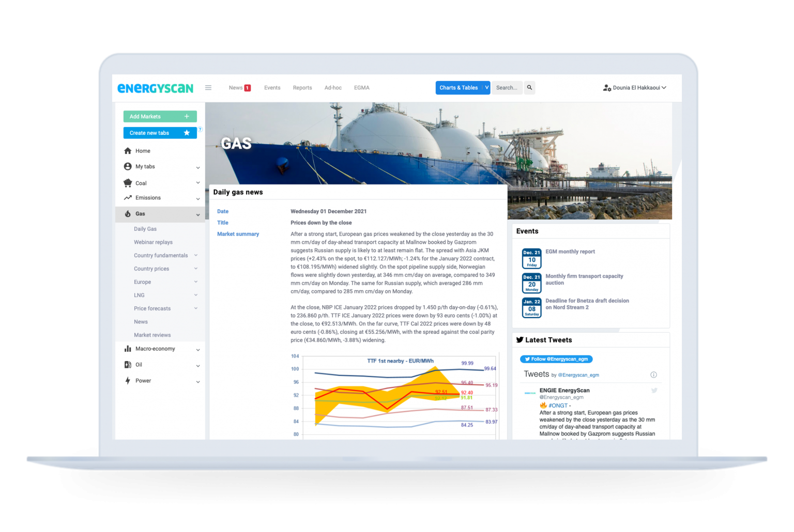
Task: Click the Oil barrel icon
Action: pyautogui.click(x=128, y=365)
